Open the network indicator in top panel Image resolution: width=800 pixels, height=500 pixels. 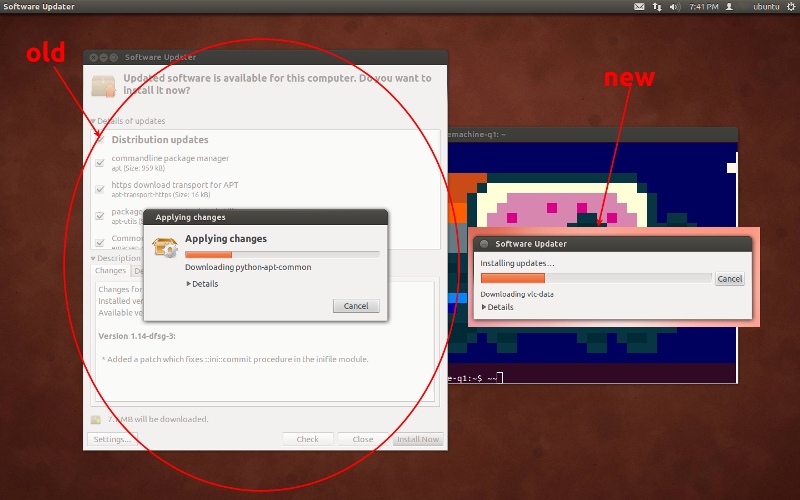tap(657, 7)
